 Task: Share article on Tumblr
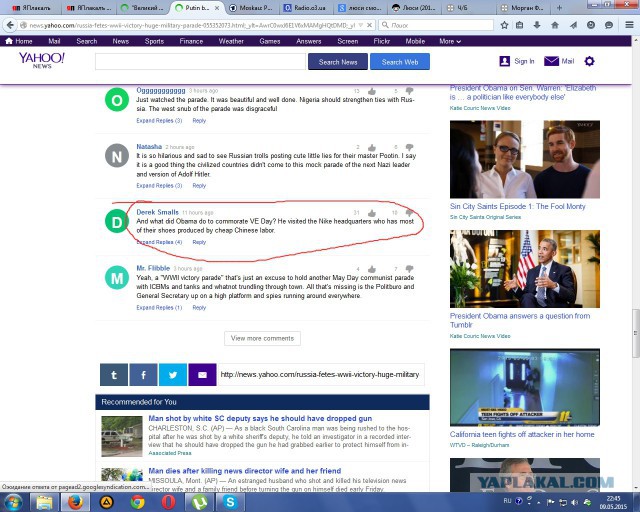click(114, 375)
